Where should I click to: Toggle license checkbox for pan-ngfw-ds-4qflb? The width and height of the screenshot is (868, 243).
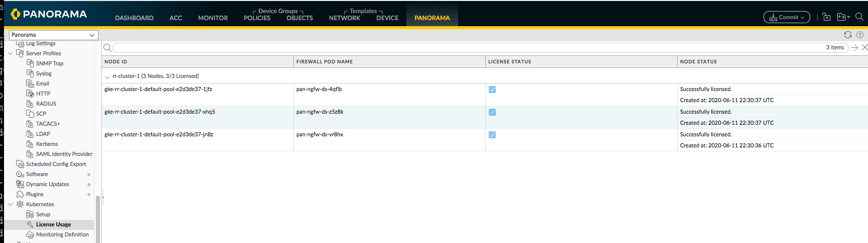pos(492,90)
